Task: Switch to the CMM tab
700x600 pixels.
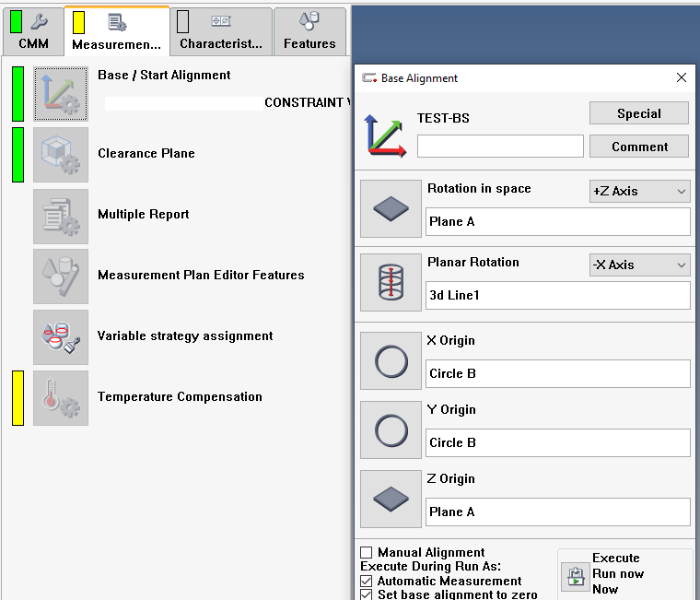Action: pos(33,31)
